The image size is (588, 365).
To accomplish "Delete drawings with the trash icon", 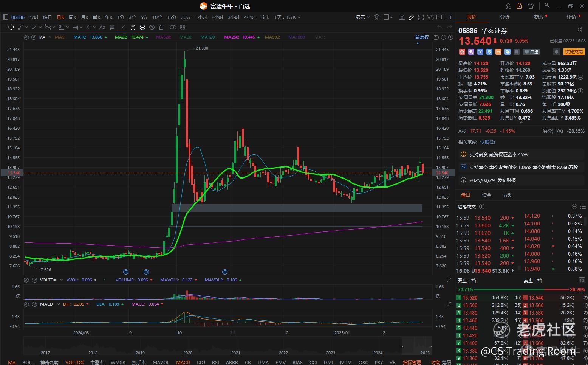I will click(x=161, y=27).
